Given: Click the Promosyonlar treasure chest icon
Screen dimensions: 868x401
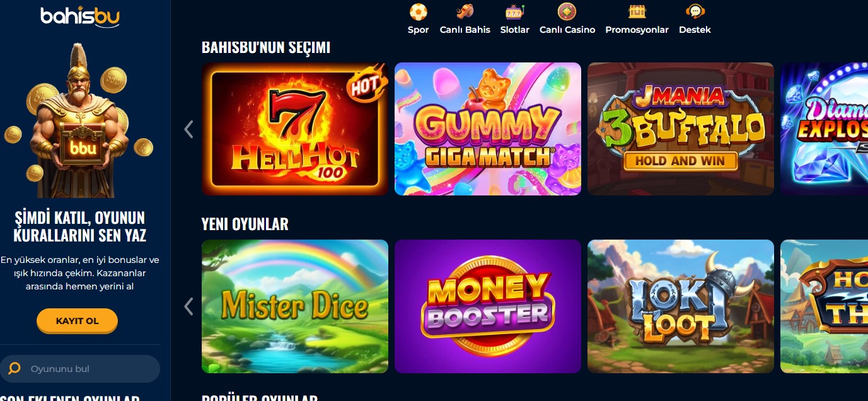Looking at the screenshot, I should coord(637,12).
